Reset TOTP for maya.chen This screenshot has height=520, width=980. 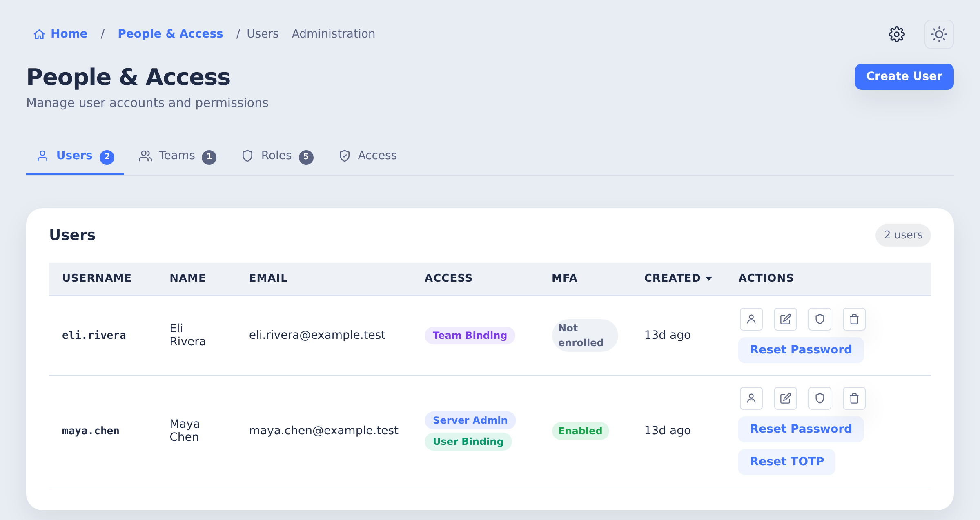pyautogui.click(x=787, y=462)
